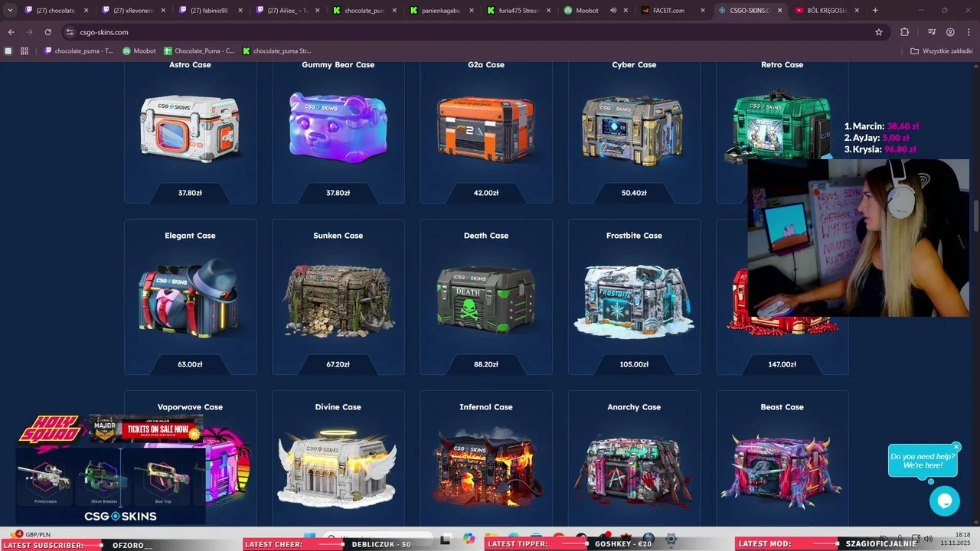This screenshot has height=551, width=980.
Task: Reload the csgo-skins.com page
Action: (47, 32)
